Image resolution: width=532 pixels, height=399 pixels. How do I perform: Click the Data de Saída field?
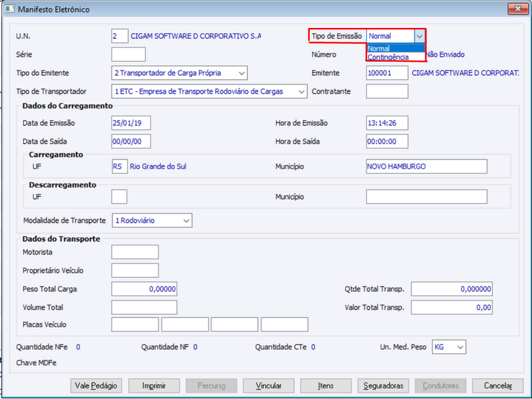point(131,141)
